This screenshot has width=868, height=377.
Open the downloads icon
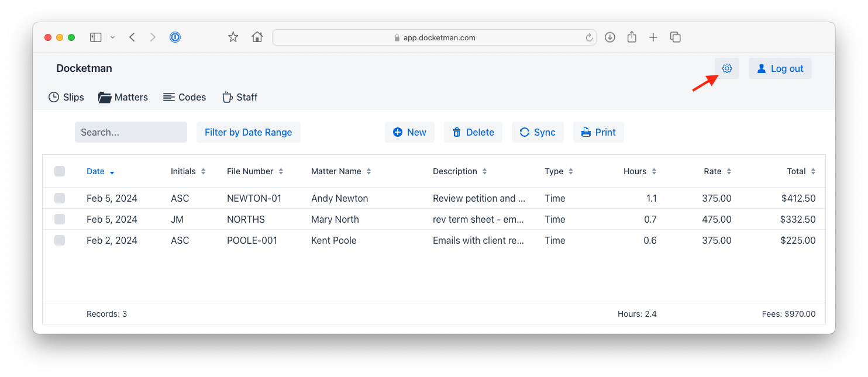[x=609, y=37]
